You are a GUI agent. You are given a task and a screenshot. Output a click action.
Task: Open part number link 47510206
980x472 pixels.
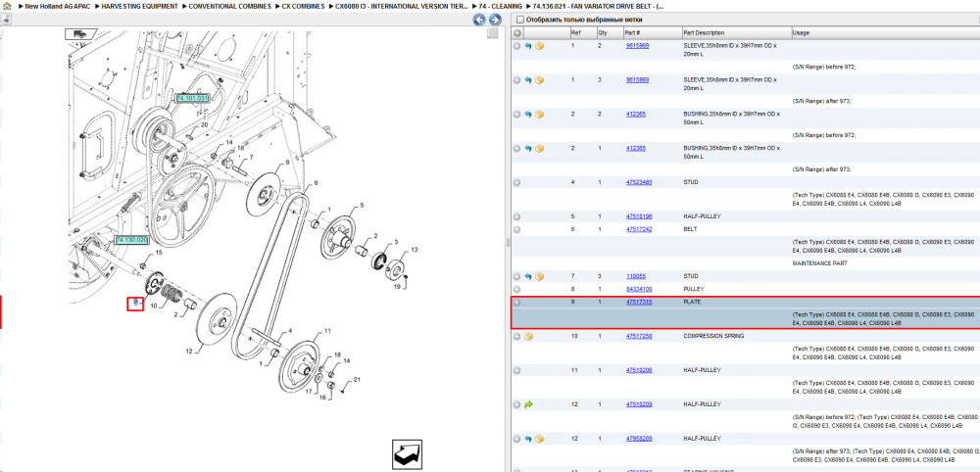point(639,370)
